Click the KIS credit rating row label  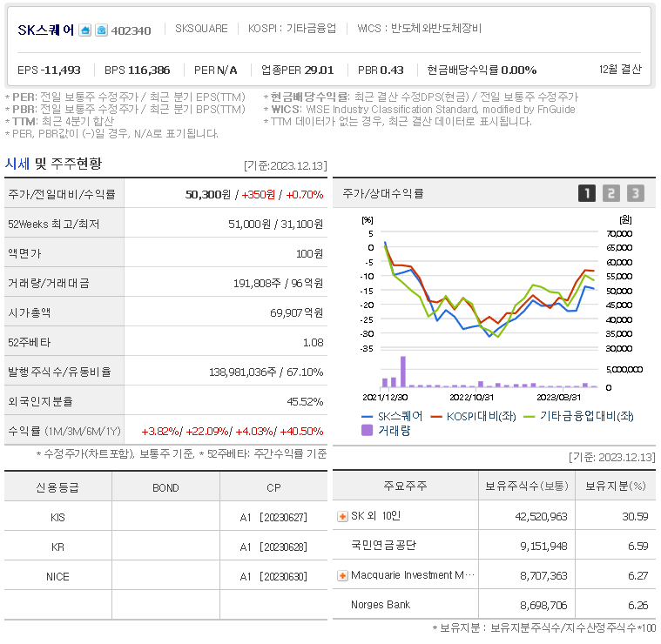[x=57, y=518]
